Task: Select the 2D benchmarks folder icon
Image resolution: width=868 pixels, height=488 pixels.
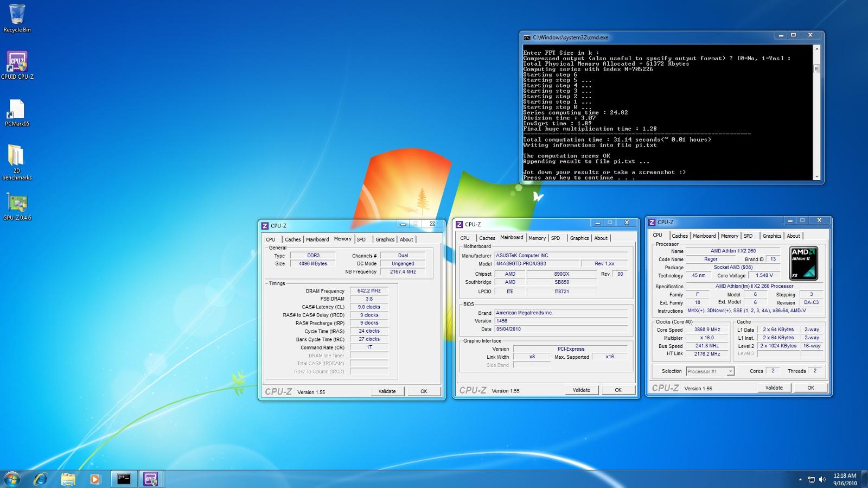Action: click(x=17, y=162)
